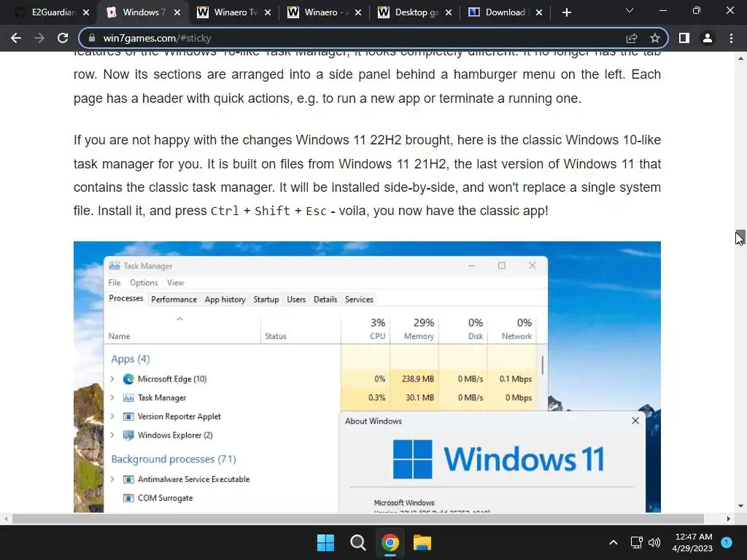Share this page icon in address bar
747x560 pixels.
pos(632,38)
